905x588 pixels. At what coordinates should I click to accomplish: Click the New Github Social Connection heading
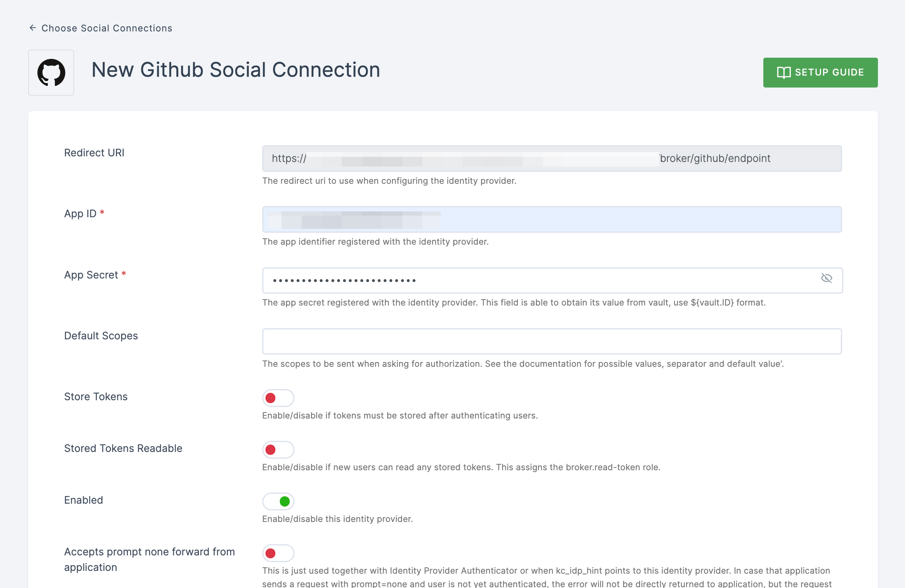(x=236, y=70)
